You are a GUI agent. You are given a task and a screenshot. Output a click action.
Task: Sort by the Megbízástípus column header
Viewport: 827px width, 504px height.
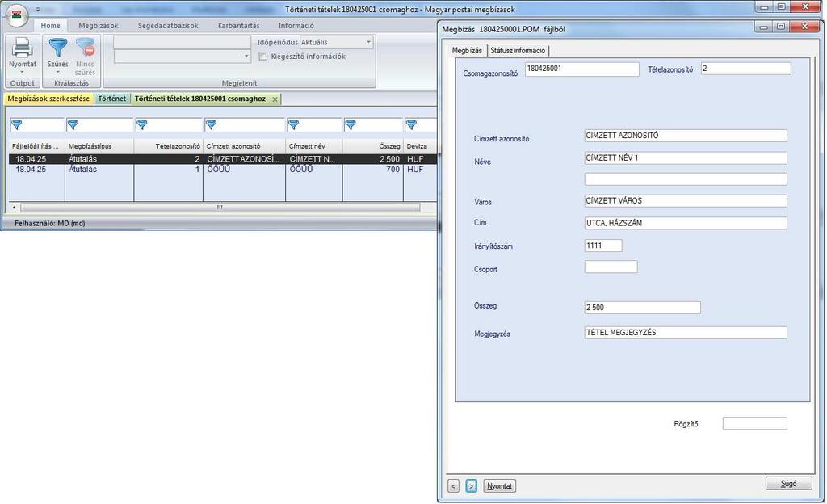99,146
